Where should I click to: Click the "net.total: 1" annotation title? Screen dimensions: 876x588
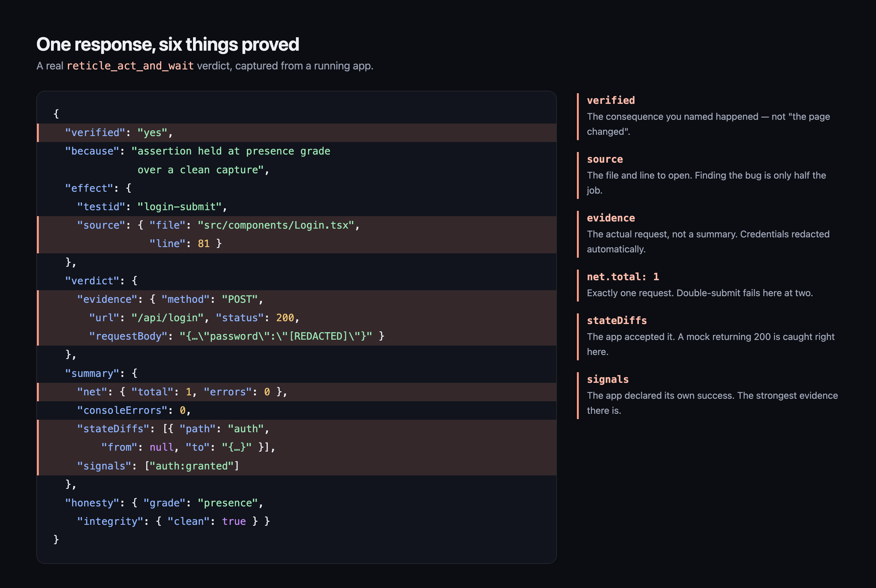tap(623, 277)
